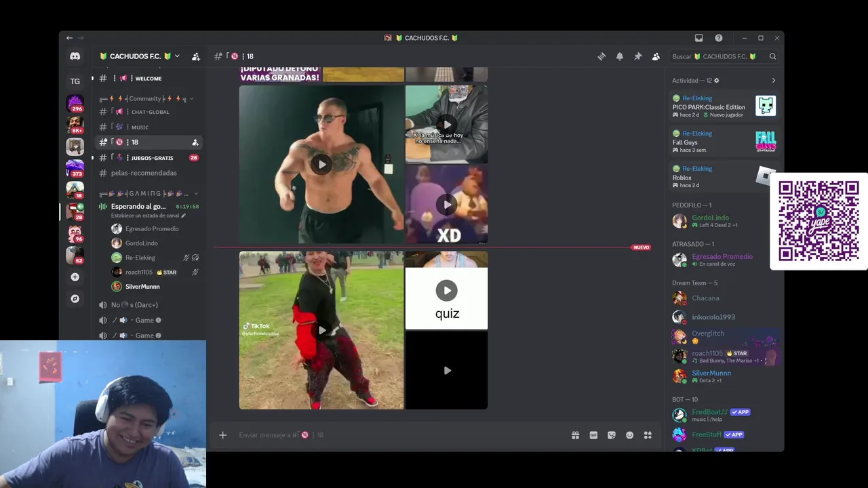Open the WELCOME channel
Image resolution: width=868 pixels, height=488 pixels.
click(x=148, y=79)
